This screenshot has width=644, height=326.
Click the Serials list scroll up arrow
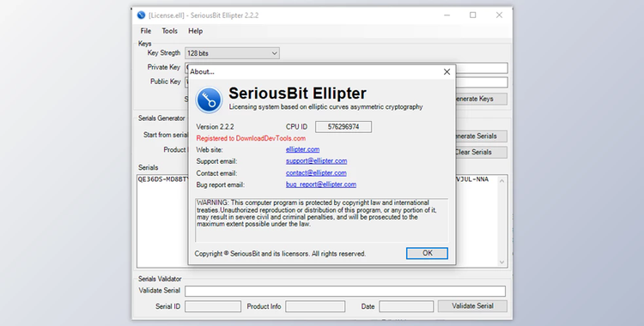coord(502,181)
